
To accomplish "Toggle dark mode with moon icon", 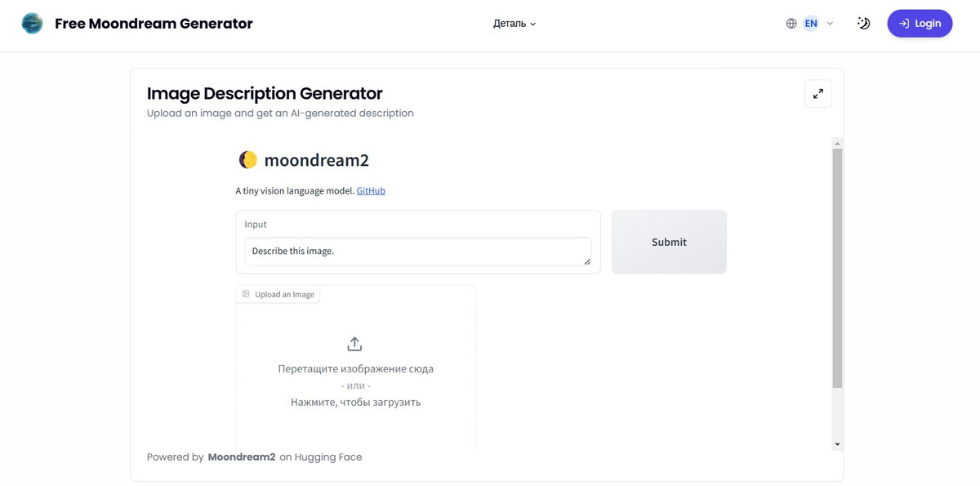I will click(x=863, y=24).
